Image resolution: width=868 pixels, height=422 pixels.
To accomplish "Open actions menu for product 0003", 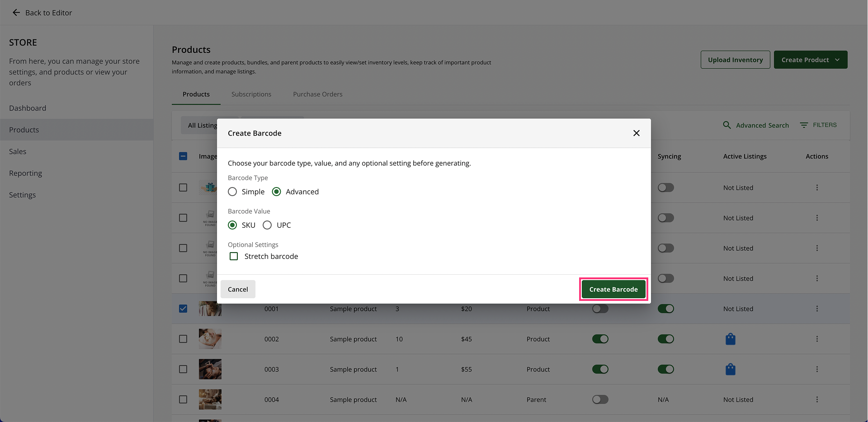I will 817,369.
